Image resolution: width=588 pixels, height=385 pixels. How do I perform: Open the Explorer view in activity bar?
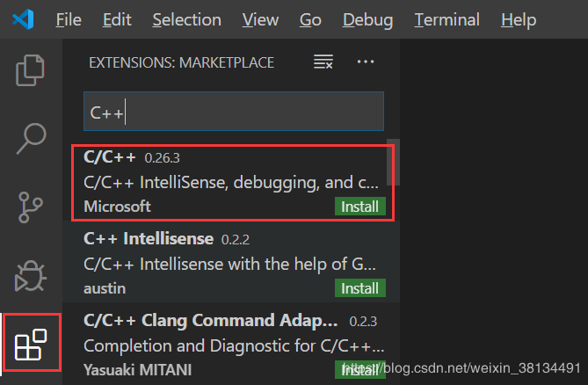pos(31,70)
